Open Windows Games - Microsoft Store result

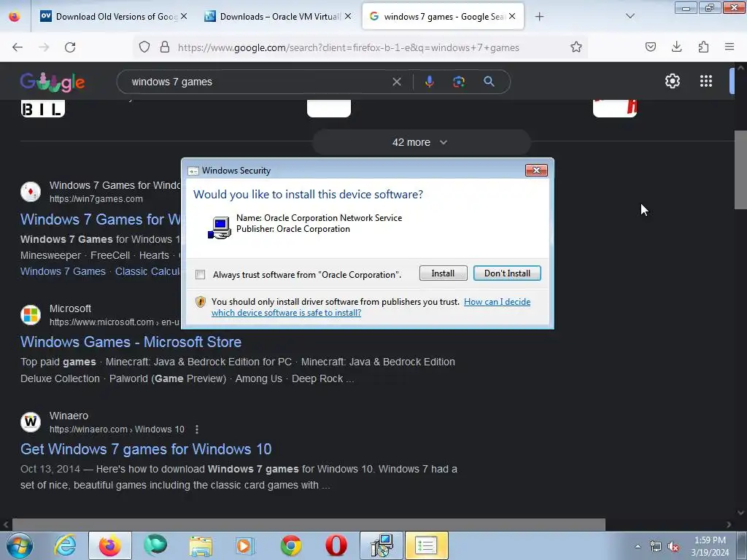(x=131, y=342)
